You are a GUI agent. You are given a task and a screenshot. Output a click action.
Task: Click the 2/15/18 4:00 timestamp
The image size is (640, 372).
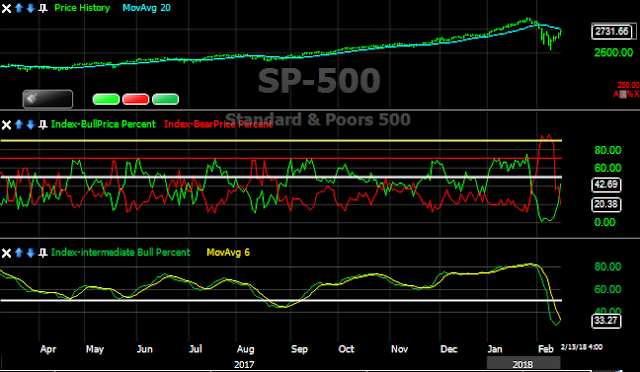(582, 347)
